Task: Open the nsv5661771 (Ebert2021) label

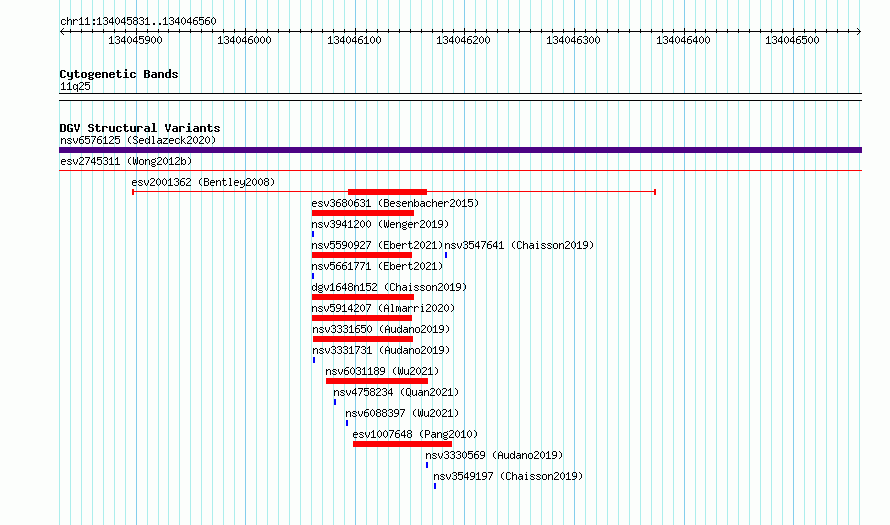Action: point(377,266)
